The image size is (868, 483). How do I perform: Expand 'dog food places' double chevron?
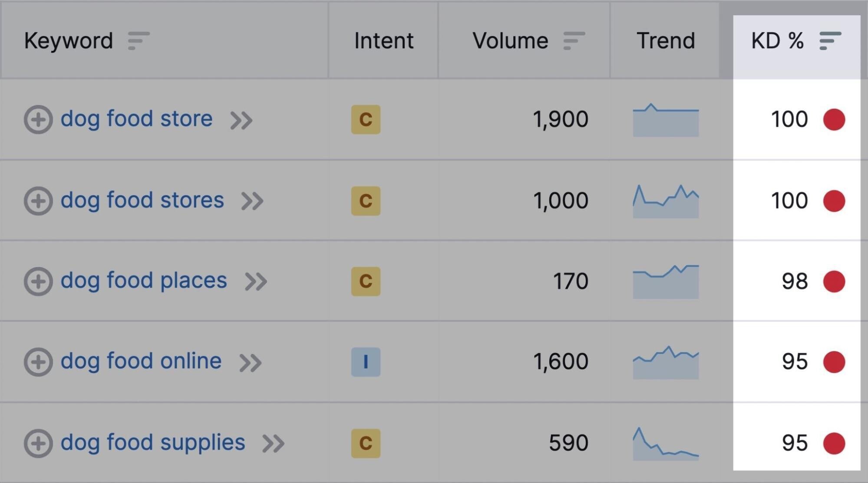point(256,281)
